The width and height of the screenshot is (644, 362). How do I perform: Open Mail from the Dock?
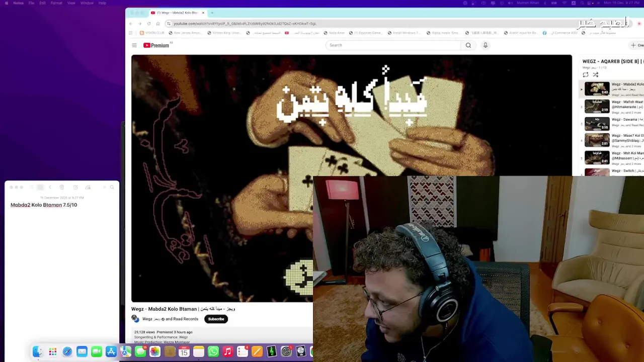click(x=82, y=351)
